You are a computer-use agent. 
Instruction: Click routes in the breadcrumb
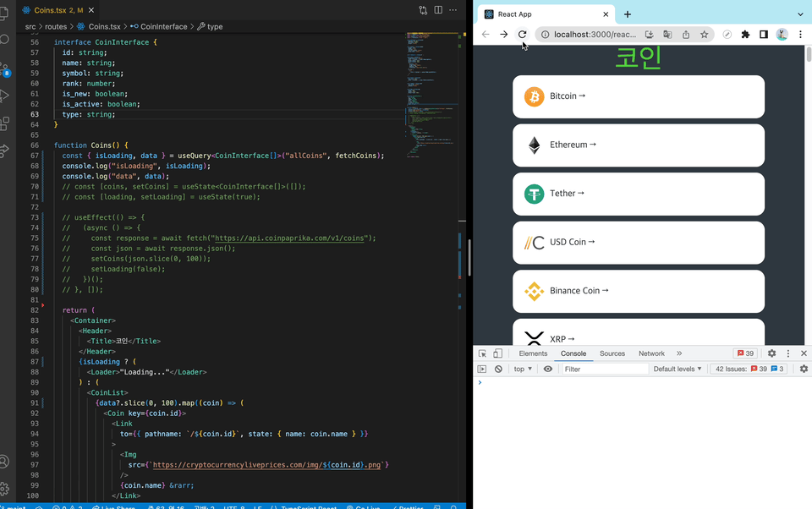click(x=56, y=26)
